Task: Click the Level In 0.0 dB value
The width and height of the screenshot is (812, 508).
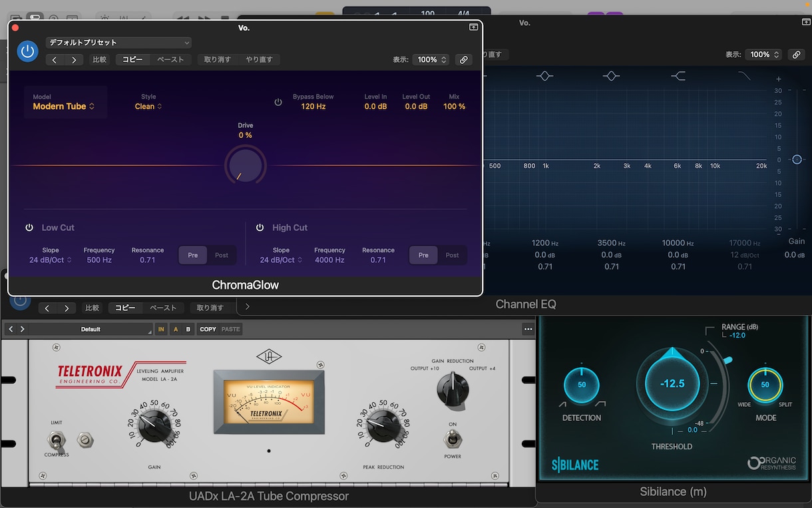Action: pos(375,107)
